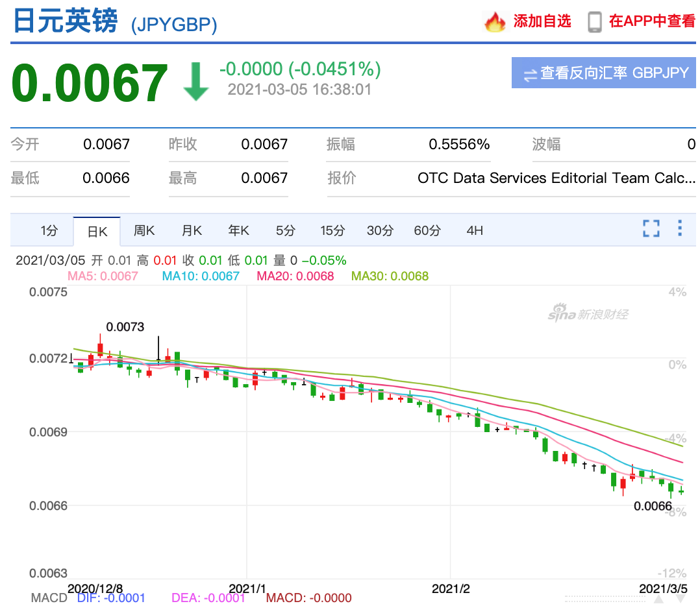The width and height of the screenshot is (700, 606).
Task: Click the green down arrow next to price
Action: tap(195, 82)
